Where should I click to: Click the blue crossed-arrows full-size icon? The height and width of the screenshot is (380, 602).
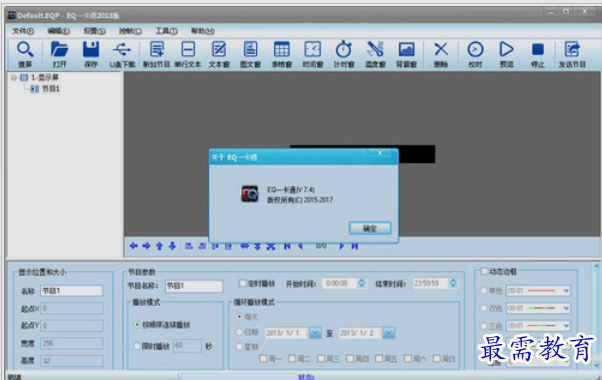click(271, 246)
